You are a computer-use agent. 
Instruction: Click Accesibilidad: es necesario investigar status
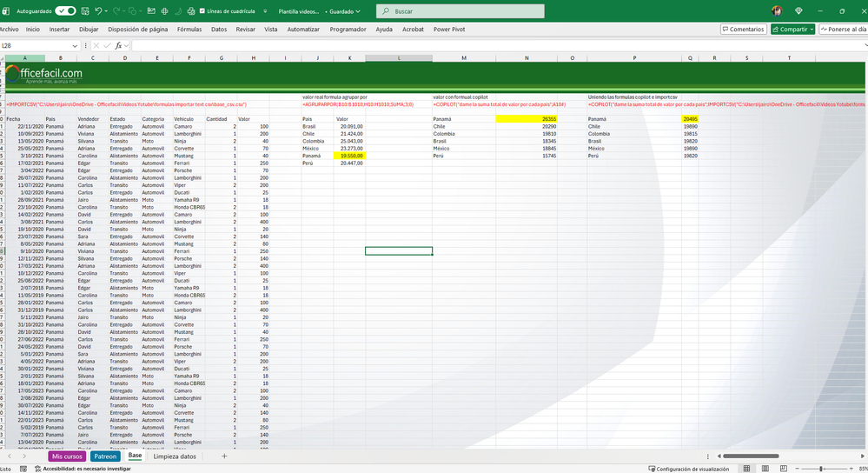83,469
